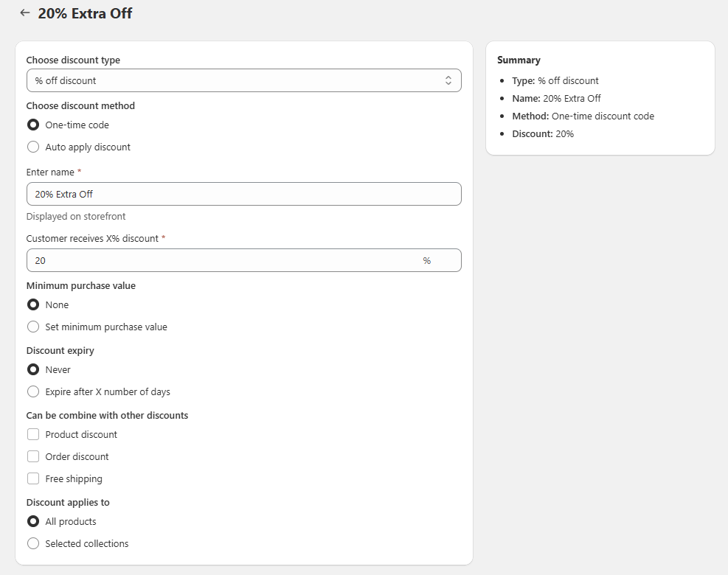Choose Set minimum purchase value option

tap(33, 327)
